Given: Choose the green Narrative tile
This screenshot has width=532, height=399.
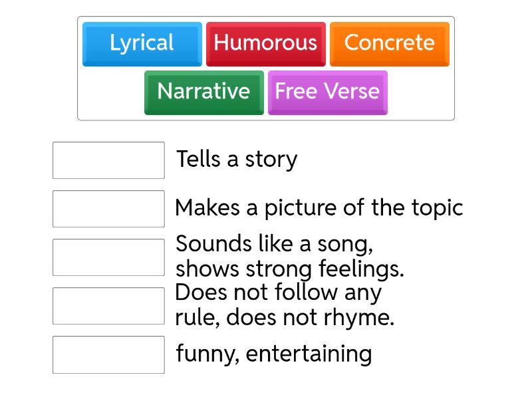Looking at the screenshot, I should pos(203,92).
